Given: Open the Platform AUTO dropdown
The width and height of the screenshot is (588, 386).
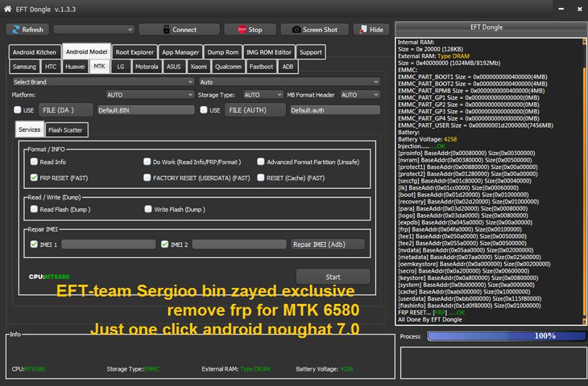Looking at the screenshot, I should coord(150,95).
